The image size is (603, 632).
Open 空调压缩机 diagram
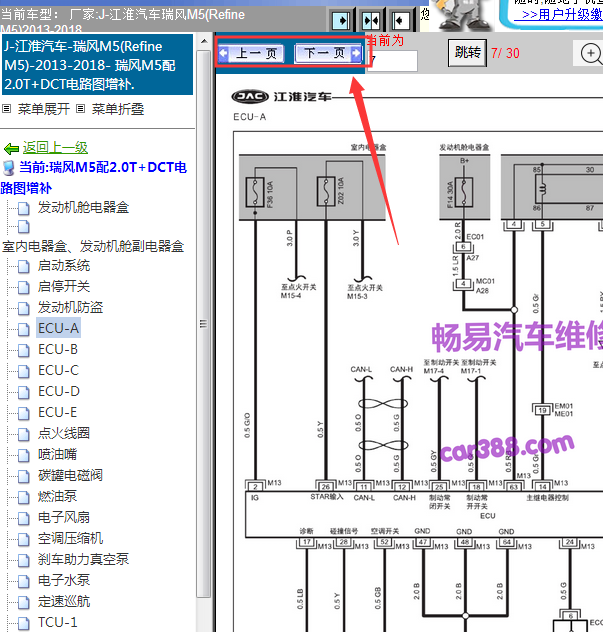click(x=70, y=538)
